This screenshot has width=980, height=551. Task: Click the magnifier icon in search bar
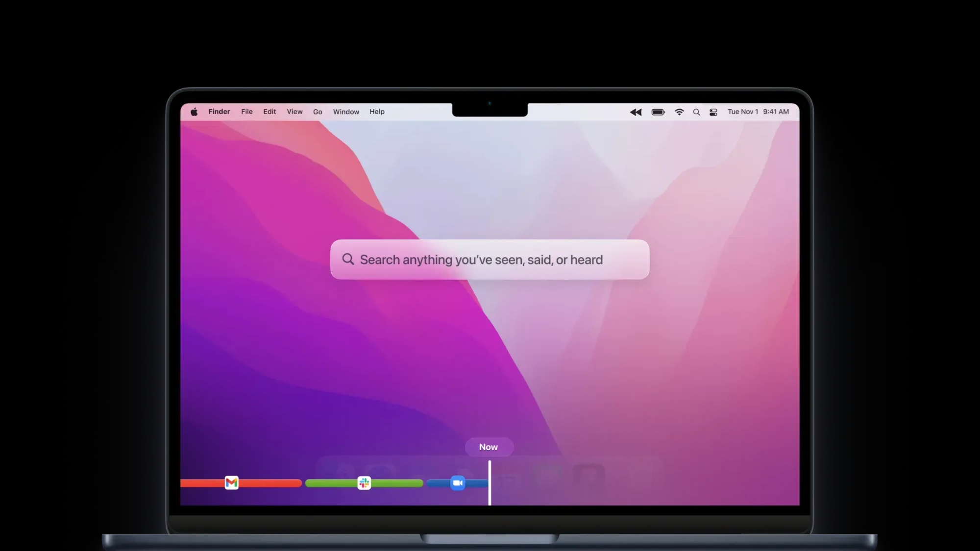coord(348,259)
